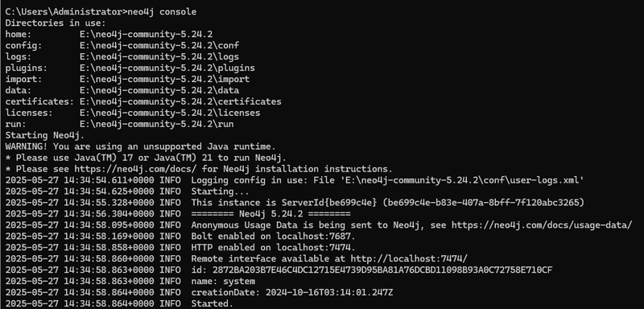This screenshot has width=644, height=309.
Task: Select the certificates directory path
Action: point(180,101)
